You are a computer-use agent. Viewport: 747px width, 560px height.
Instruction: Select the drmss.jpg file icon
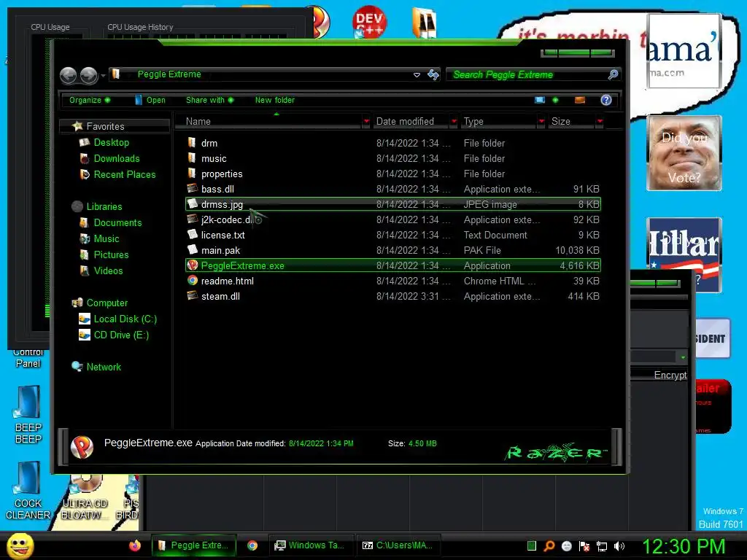coord(192,204)
